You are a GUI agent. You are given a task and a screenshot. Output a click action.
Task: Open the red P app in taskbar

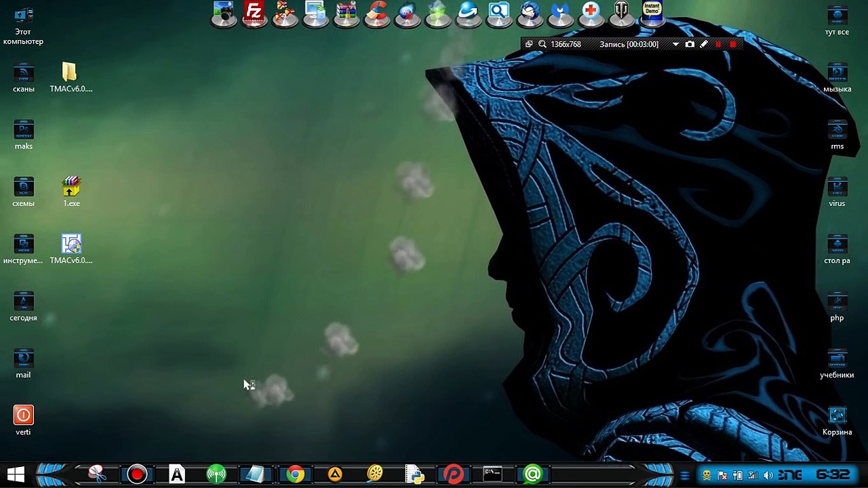point(454,474)
